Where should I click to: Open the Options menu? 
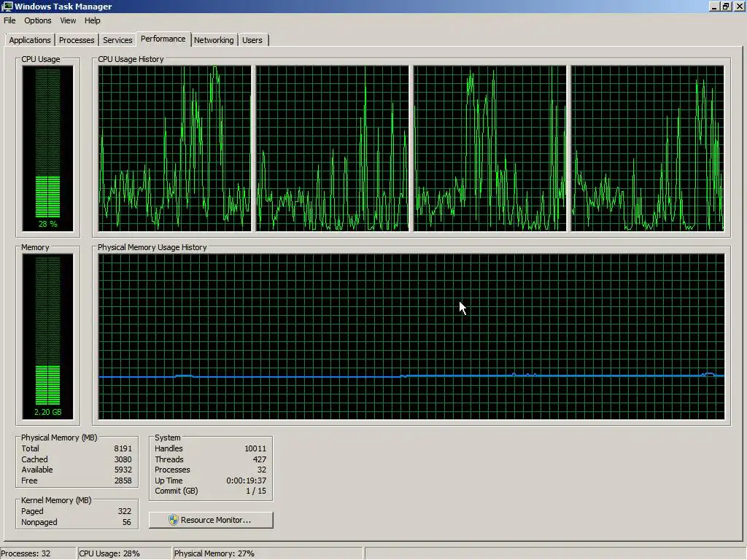[38, 20]
